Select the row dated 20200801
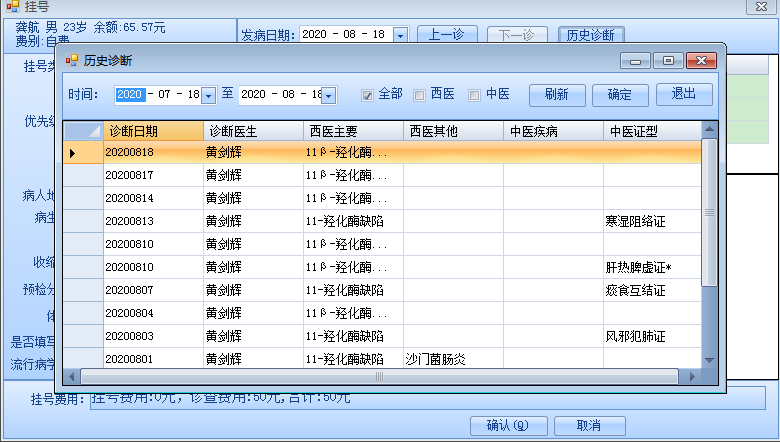The image size is (780, 442). [382, 358]
